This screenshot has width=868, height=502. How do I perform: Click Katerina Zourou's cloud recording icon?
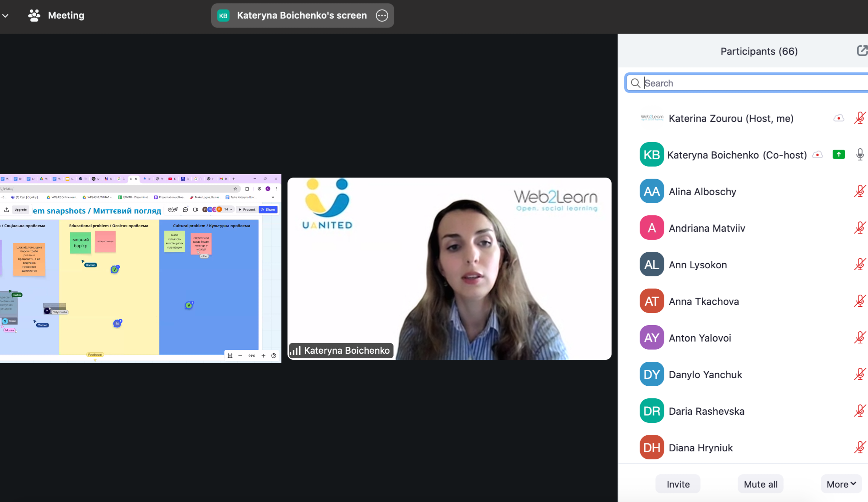click(838, 119)
